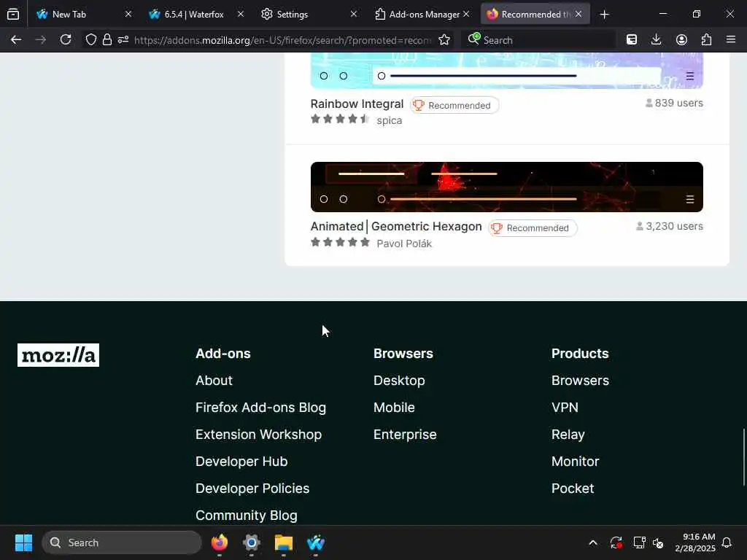Screen dimensions: 747x560
Task: Go forward to the next page
Action: tap(41, 40)
